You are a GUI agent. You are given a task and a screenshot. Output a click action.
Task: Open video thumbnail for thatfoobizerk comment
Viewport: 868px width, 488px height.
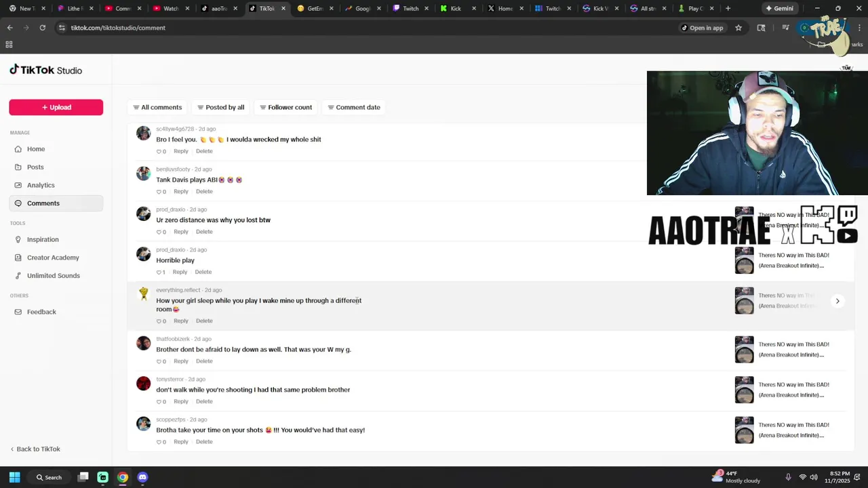pyautogui.click(x=744, y=350)
